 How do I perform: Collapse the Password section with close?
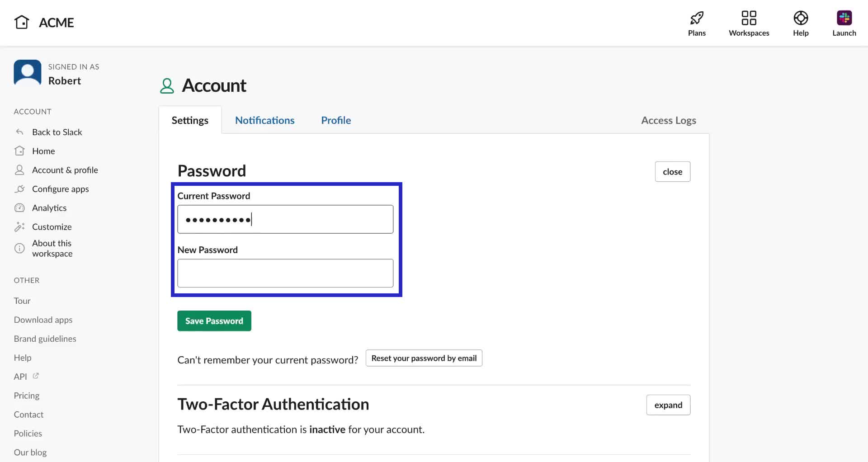click(672, 172)
